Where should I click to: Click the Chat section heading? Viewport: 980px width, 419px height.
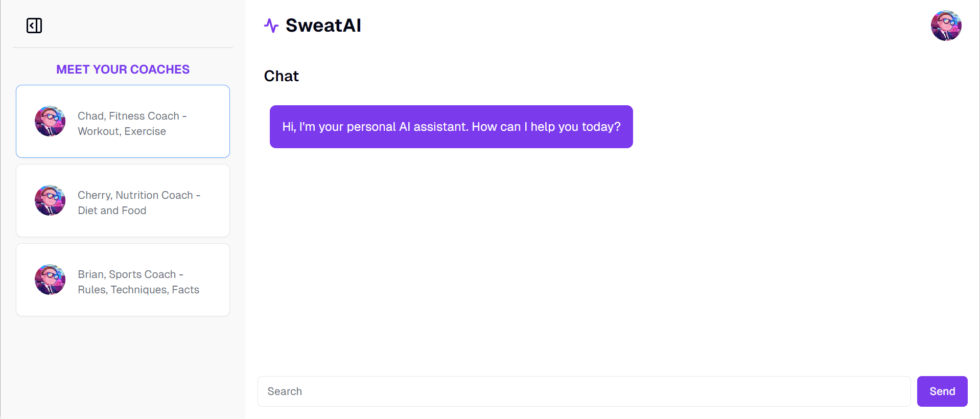click(x=281, y=76)
